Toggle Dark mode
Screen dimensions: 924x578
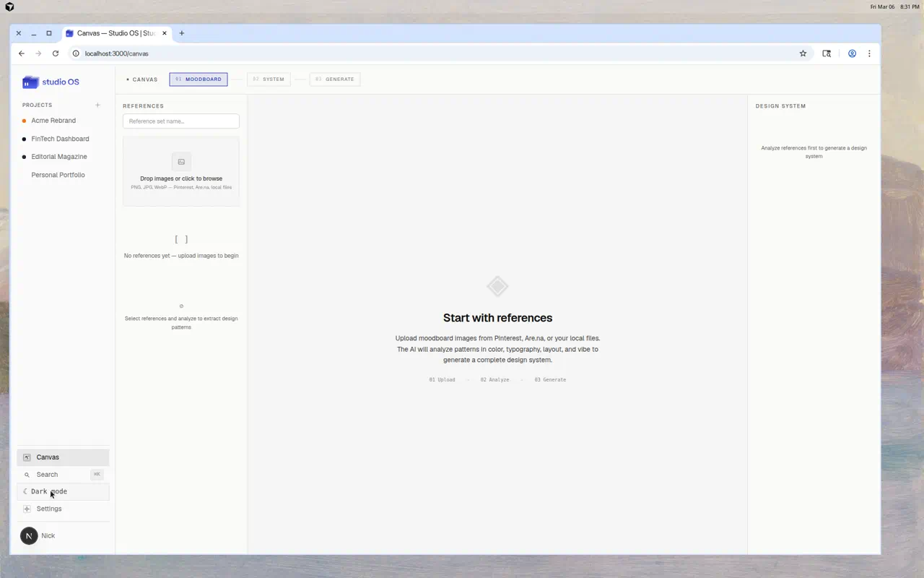(x=48, y=491)
